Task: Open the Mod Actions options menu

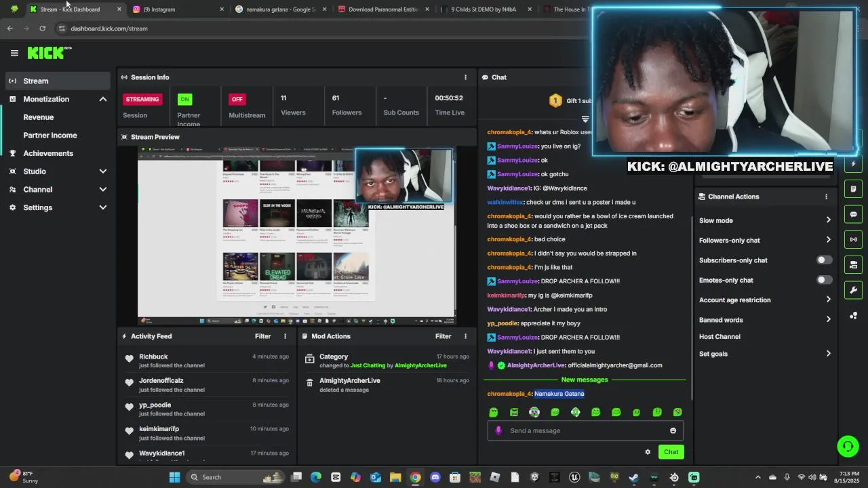Action: click(465, 336)
